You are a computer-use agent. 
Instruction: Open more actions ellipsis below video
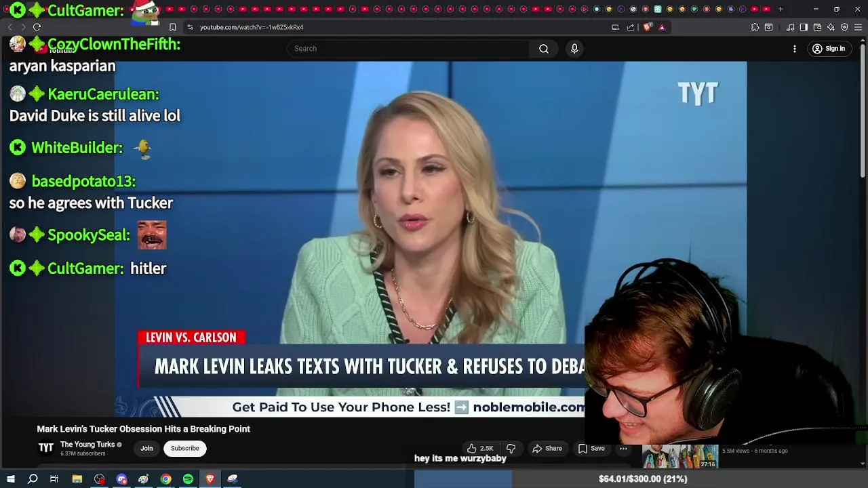pos(623,448)
